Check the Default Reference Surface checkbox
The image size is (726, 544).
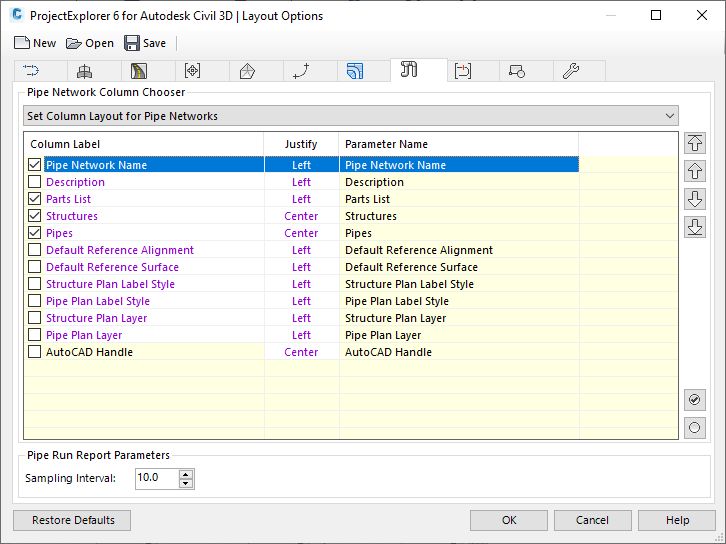(x=34, y=267)
